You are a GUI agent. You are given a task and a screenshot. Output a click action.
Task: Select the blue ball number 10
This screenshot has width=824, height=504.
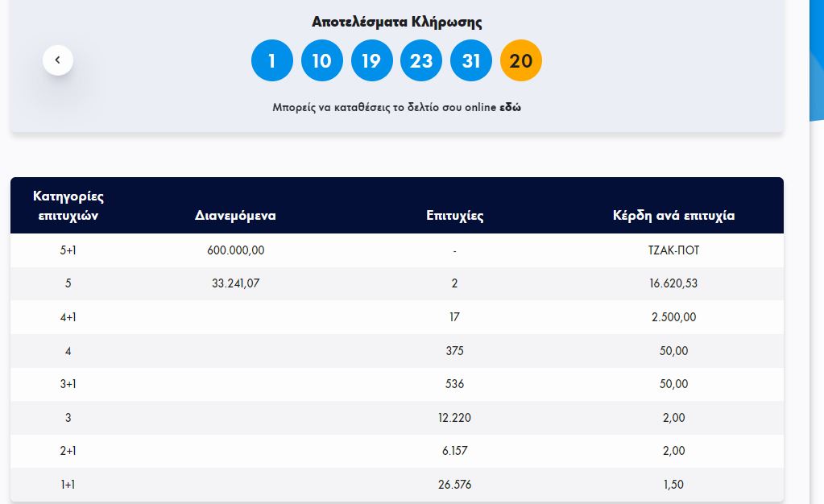click(x=321, y=61)
